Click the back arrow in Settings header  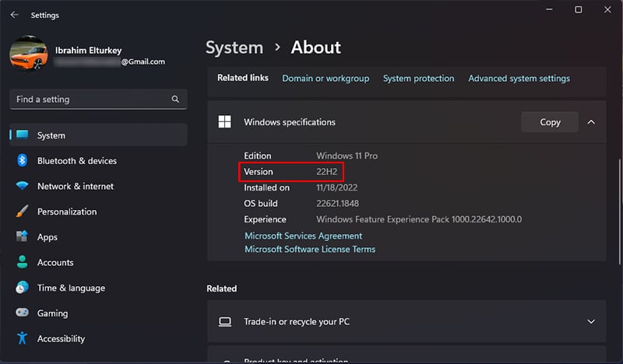coord(14,15)
